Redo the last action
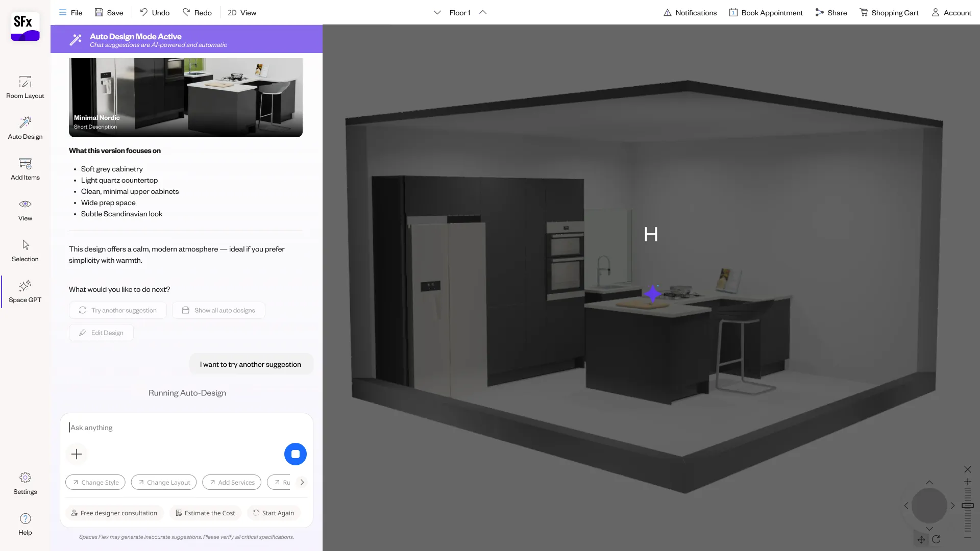This screenshot has height=551, width=980. pyautogui.click(x=197, y=12)
